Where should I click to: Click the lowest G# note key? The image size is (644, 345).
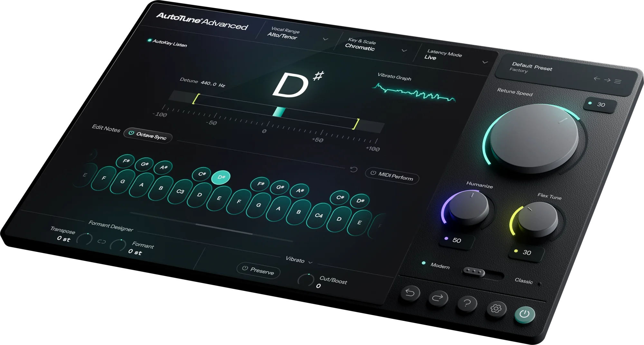click(145, 164)
